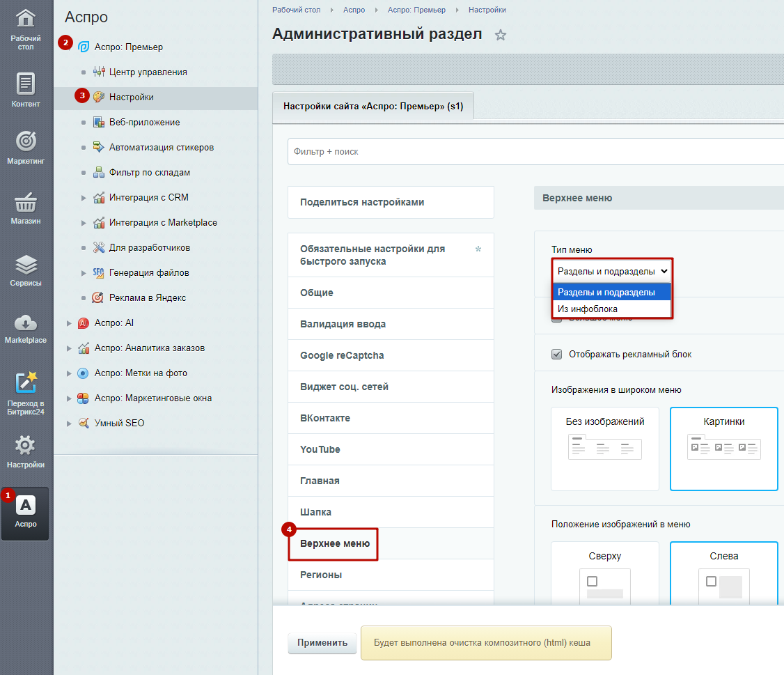Viewport: 784px width, 675px height.
Task: Open the Рабочий стол home icon
Action: tap(26, 19)
